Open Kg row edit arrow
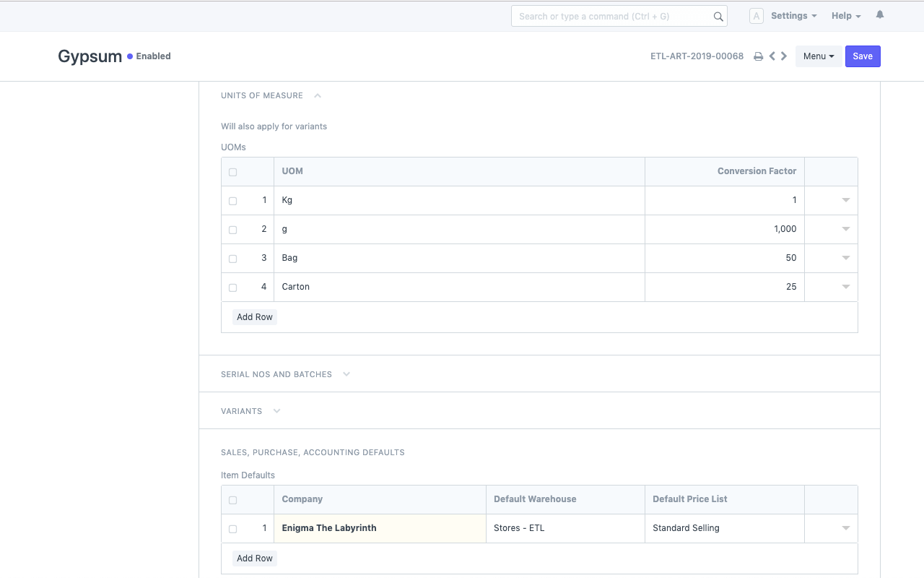The width and height of the screenshot is (924, 578). coord(845,200)
